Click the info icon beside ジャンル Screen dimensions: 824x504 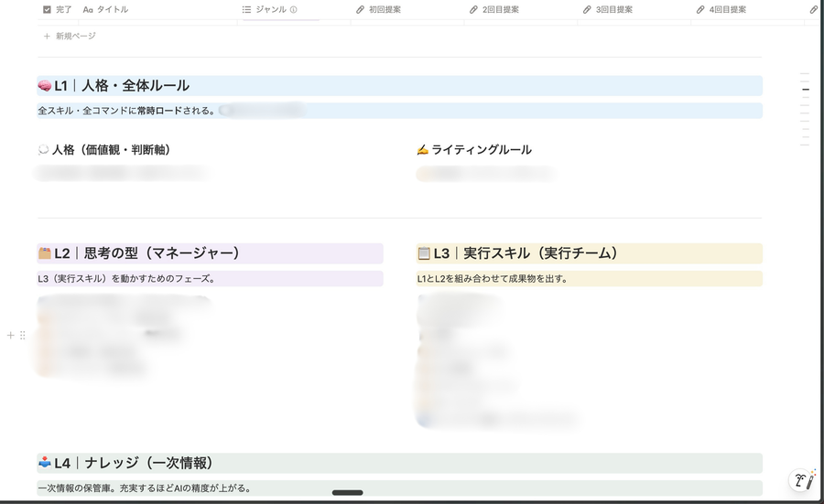(293, 9)
